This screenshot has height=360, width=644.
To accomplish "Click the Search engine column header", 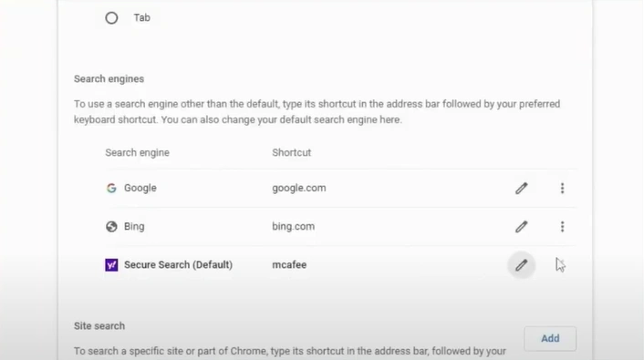I will point(137,153).
